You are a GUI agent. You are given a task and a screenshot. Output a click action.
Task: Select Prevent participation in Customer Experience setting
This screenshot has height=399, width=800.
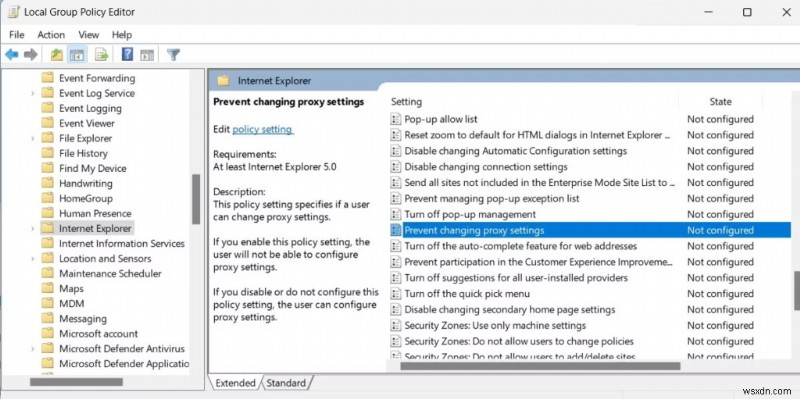point(539,262)
